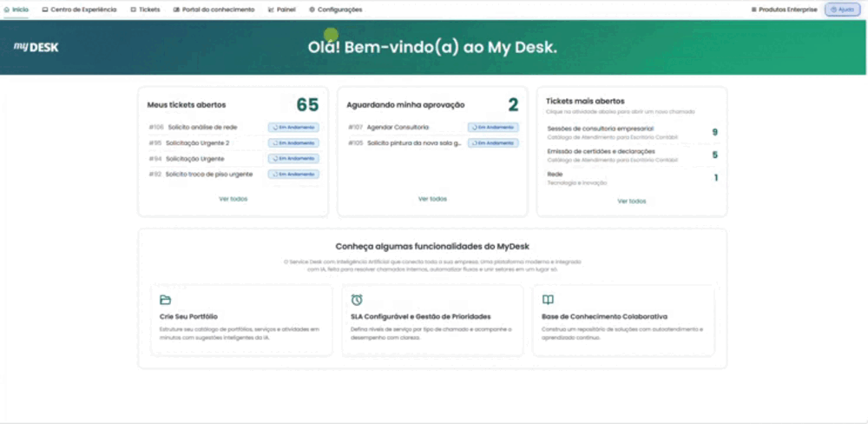Screen dimensions: 868x424
Task: Go to Centro de Experiência tab
Action: point(79,10)
